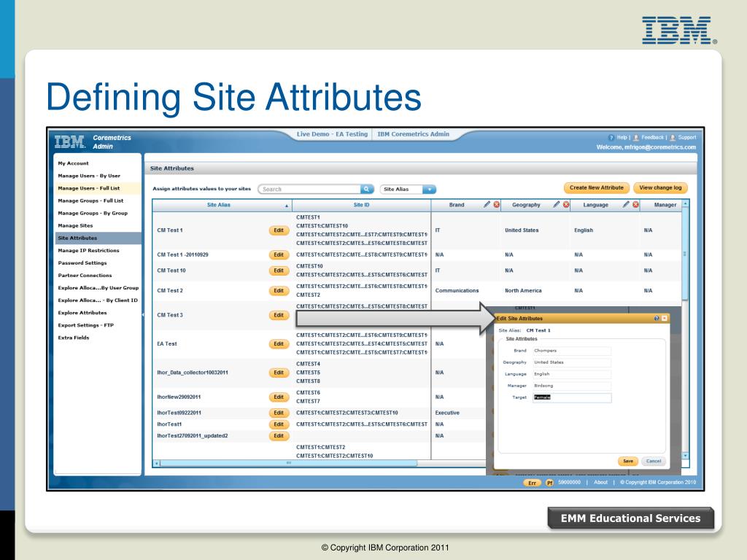Open Manage IP Restrictions
This screenshot has width=747, height=560.
coord(88,250)
